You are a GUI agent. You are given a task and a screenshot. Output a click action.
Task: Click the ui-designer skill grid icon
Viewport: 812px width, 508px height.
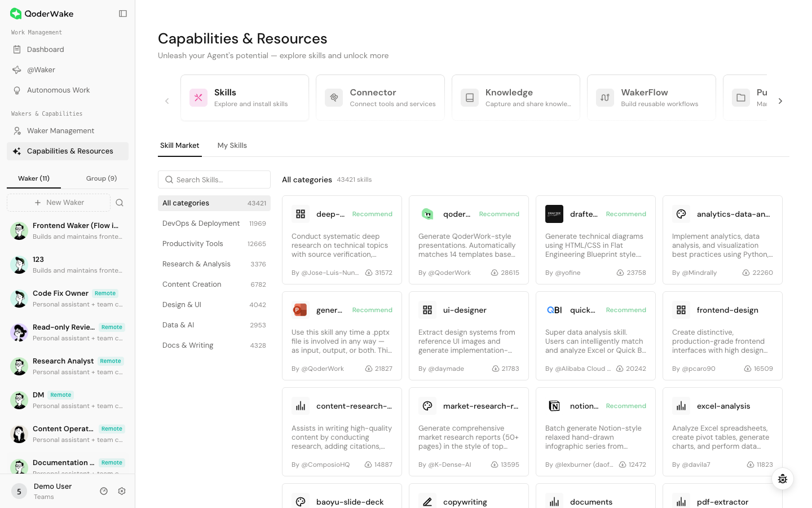pos(427,310)
